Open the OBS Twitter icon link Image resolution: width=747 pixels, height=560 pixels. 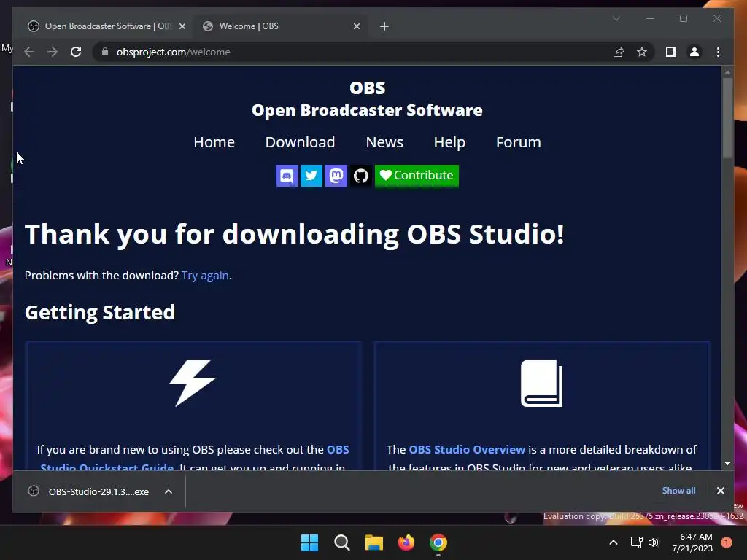click(311, 176)
